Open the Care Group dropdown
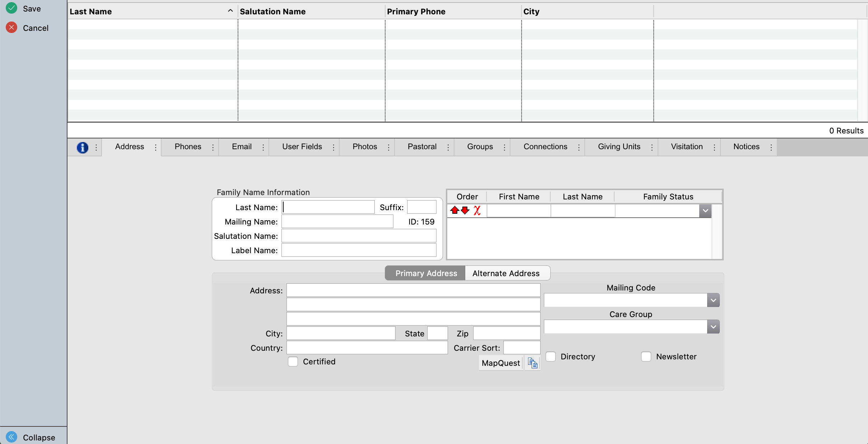Viewport: 868px width, 444px height. click(713, 327)
